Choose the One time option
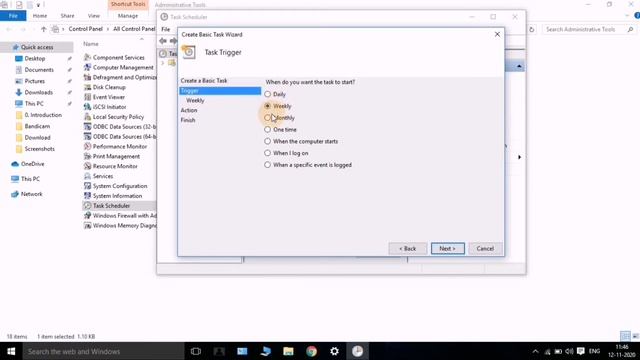 tap(267, 130)
